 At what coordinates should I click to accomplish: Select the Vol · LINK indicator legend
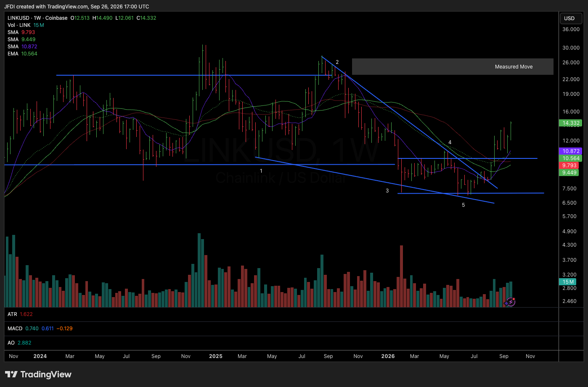[x=26, y=25]
